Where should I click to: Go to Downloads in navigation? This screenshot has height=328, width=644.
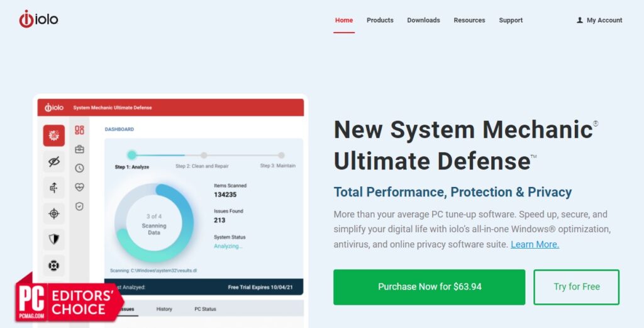click(x=423, y=20)
